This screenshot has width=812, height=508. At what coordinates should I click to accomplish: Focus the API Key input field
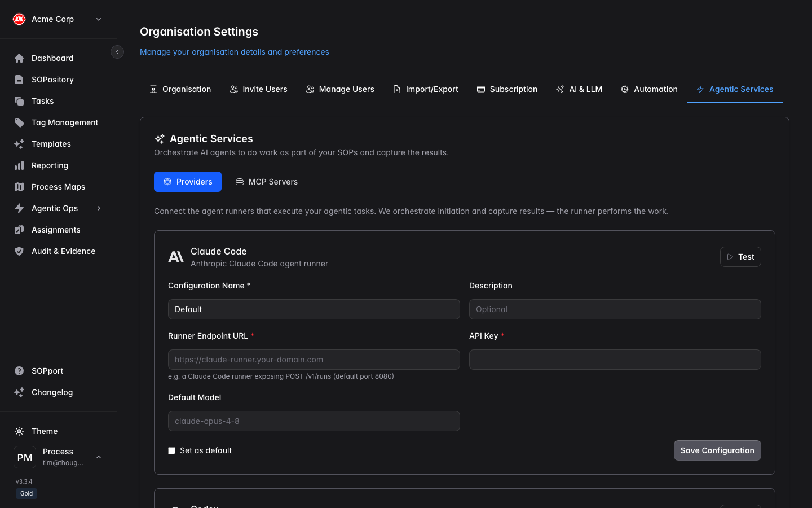[x=615, y=360]
